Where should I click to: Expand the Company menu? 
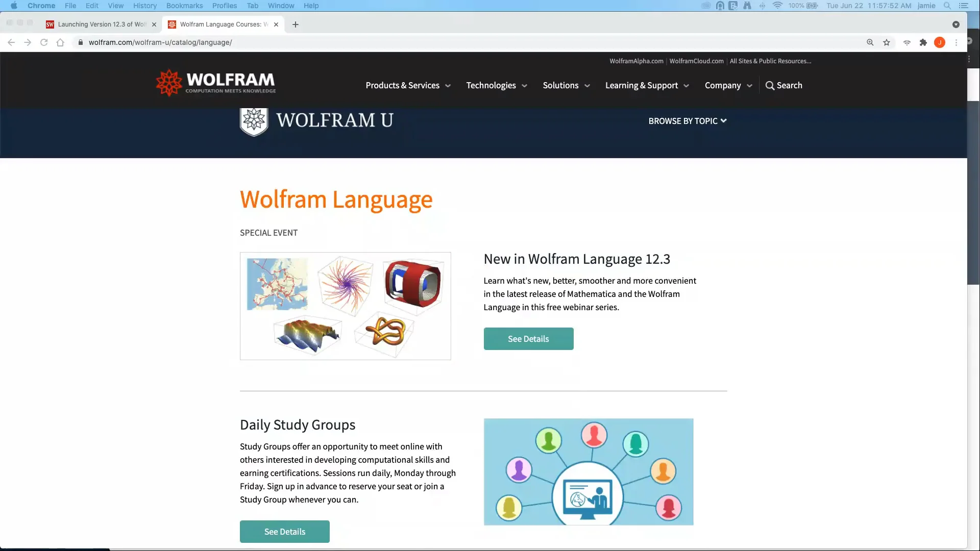(x=728, y=85)
